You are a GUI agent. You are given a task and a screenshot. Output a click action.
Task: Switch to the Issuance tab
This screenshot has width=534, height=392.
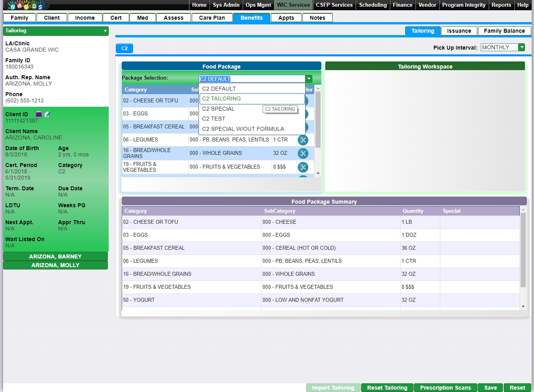(459, 31)
